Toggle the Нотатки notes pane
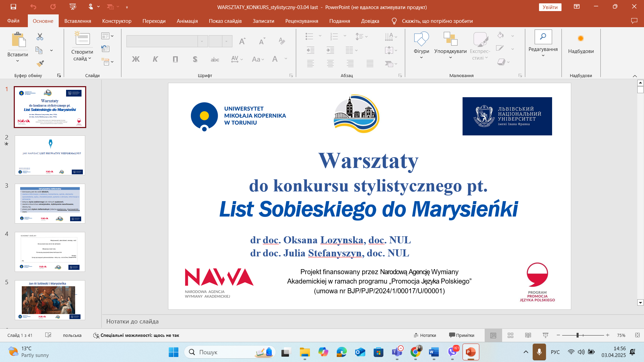The image size is (644, 362). pos(425,335)
